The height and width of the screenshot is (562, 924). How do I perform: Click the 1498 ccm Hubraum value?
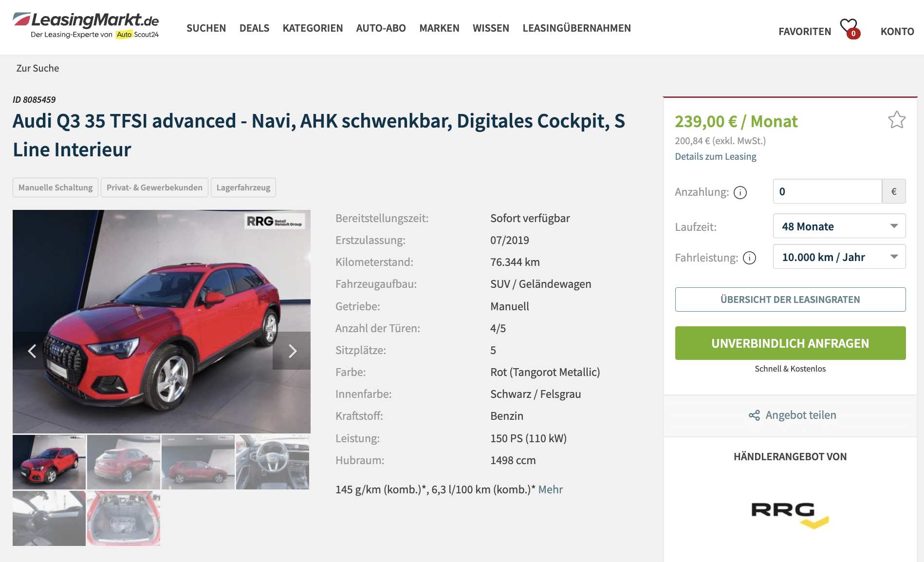click(x=513, y=460)
